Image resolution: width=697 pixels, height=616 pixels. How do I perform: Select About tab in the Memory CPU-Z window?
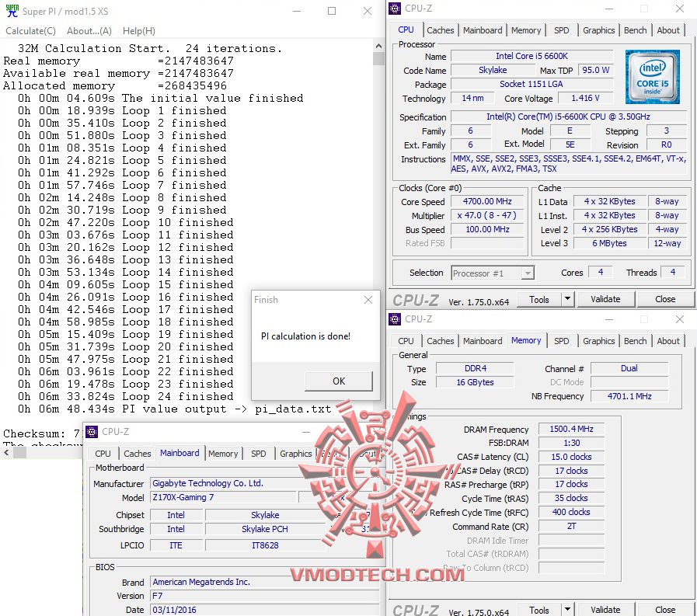pos(668,341)
